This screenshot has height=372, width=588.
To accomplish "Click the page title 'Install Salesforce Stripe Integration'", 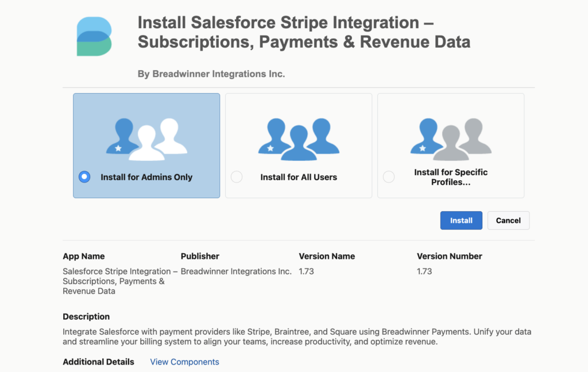I will click(304, 32).
